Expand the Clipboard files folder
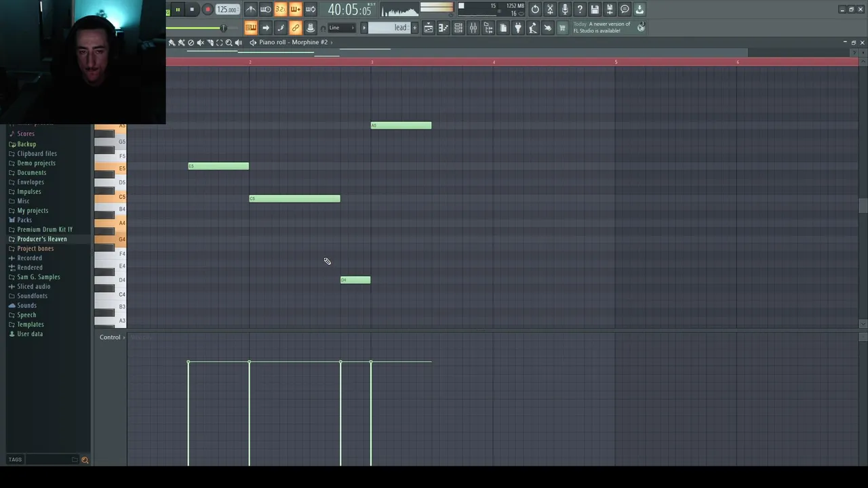The image size is (868, 488). (37, 153)
